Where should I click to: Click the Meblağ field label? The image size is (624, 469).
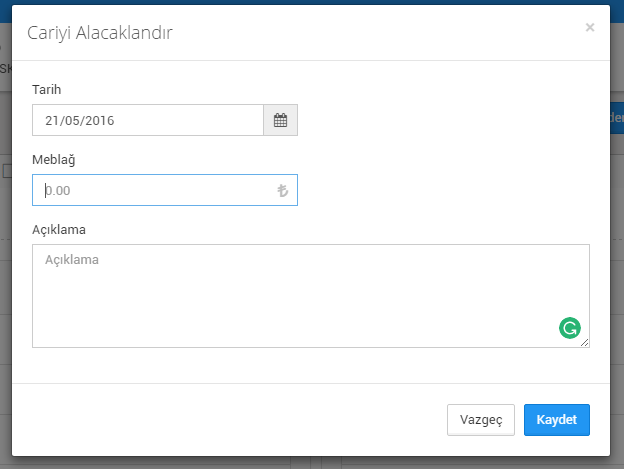click(x=53, y=160)
